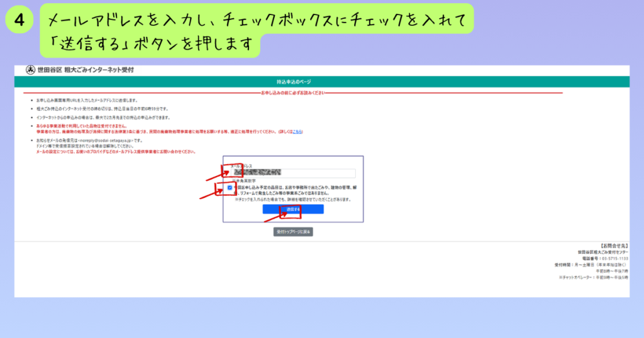
Task: Toggle the business-waste confirmation checkbox
Action: tap(230, 188)
